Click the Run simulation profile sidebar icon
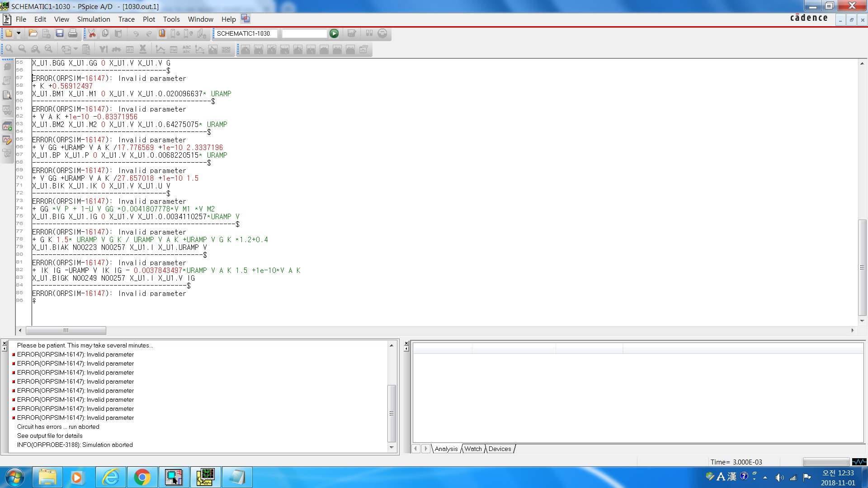Image resolution: width=868 pixels, height=488 pixels. (7, 126)
